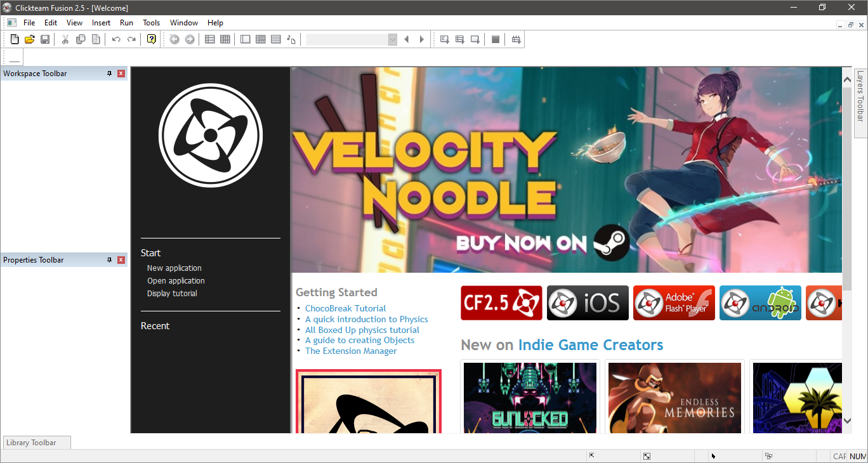Image resolution: width=868 pixels, height=463 pixels.
Task: Click the empty-panel editor icon before the grid icon
Action: click(246, 39)
